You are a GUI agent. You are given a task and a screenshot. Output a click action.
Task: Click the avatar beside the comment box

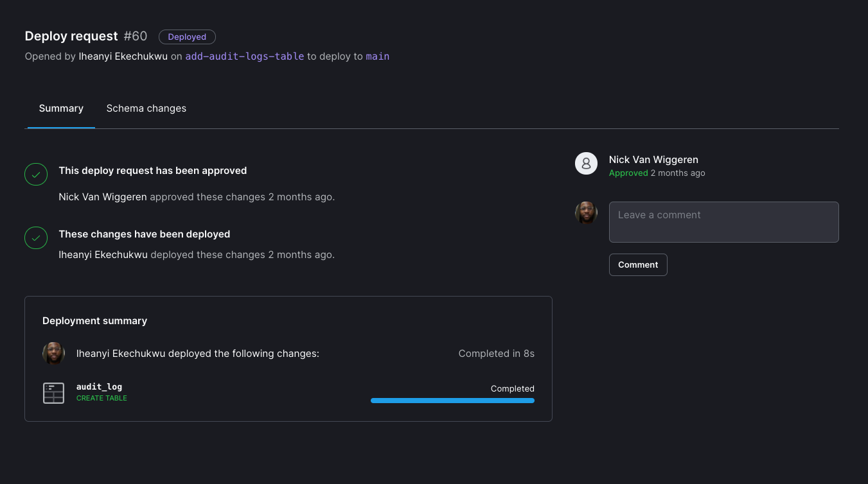click(x=586, y=213)
